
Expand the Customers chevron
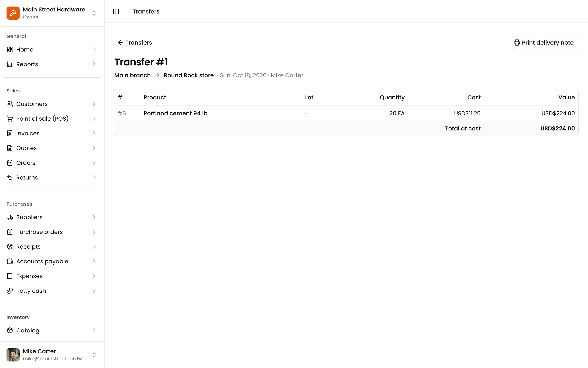point(94,104)
